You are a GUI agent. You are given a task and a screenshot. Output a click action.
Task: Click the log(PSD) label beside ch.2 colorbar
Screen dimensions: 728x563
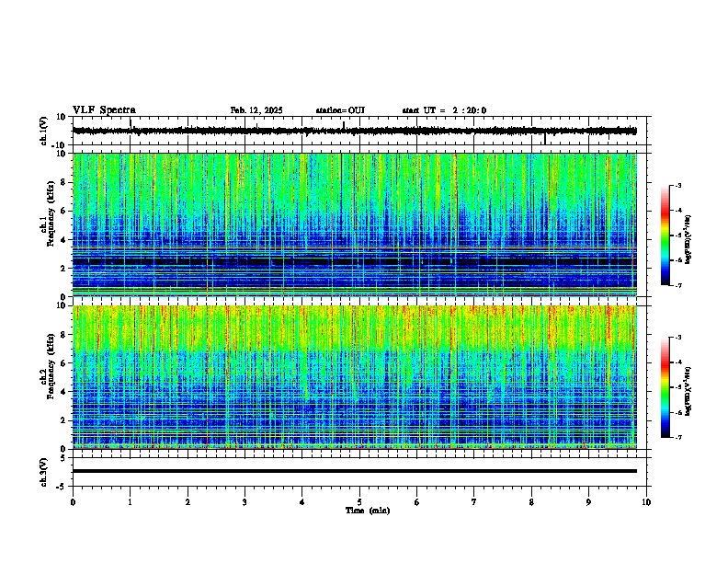[x=688, y=392]
